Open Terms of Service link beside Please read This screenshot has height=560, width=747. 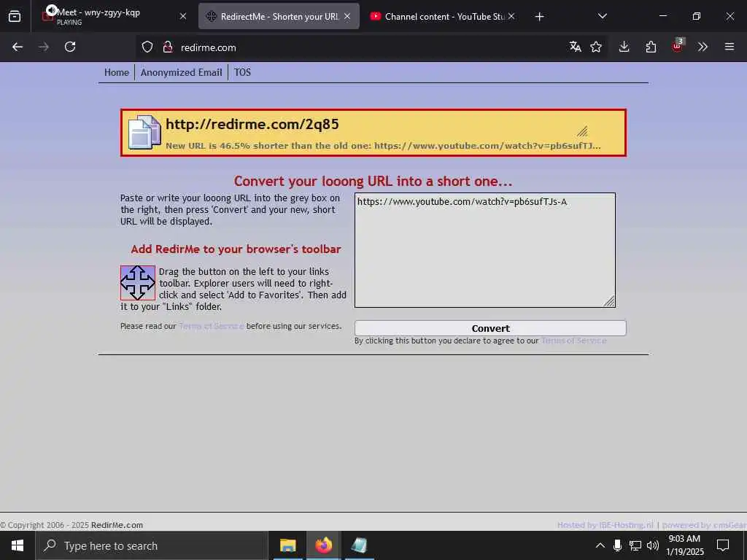(211, 326)
